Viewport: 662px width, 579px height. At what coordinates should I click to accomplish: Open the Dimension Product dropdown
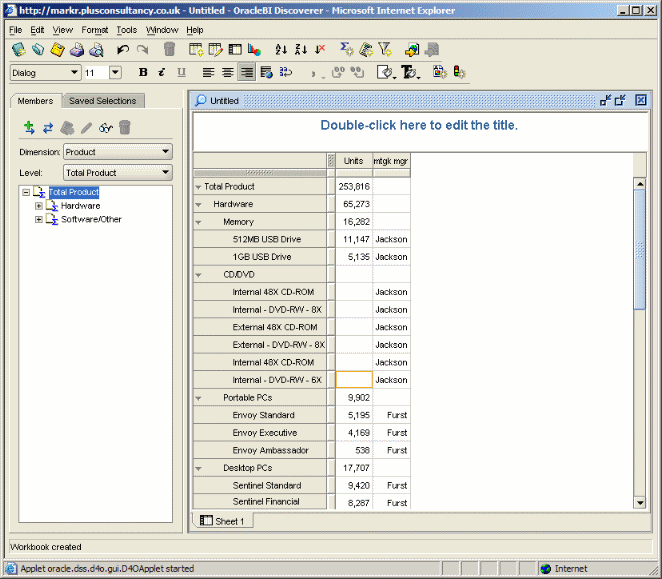pos(117,151)
